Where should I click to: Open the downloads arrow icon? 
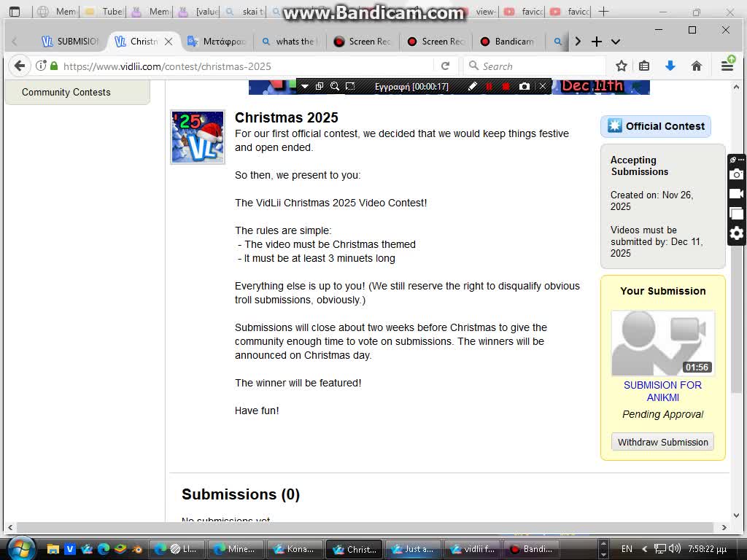coord(670,66)
